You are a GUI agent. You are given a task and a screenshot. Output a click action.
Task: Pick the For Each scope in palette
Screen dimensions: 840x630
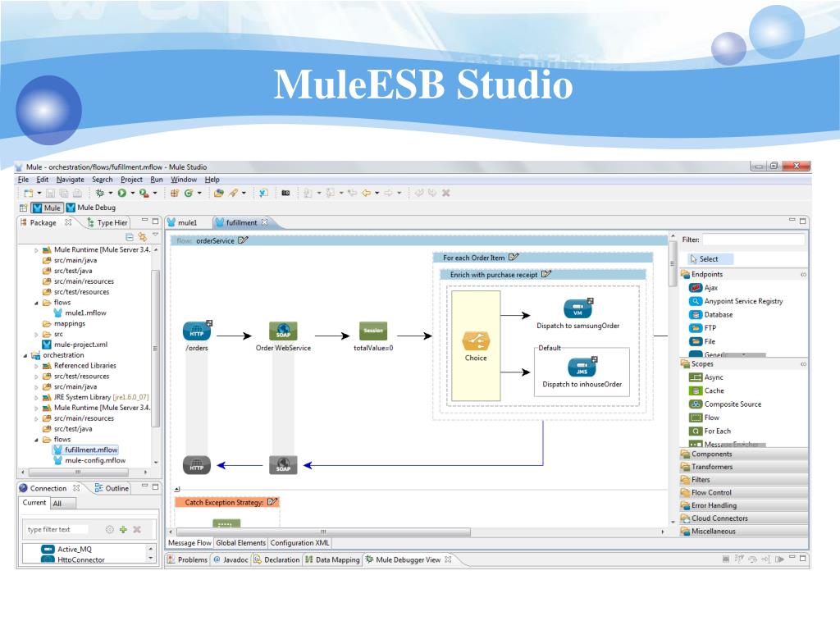pos(710,431)
